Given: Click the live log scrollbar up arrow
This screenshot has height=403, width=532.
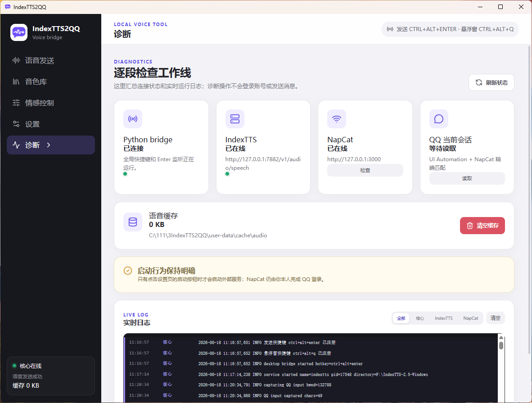Looking at the screenshot, I should [501, 337].
